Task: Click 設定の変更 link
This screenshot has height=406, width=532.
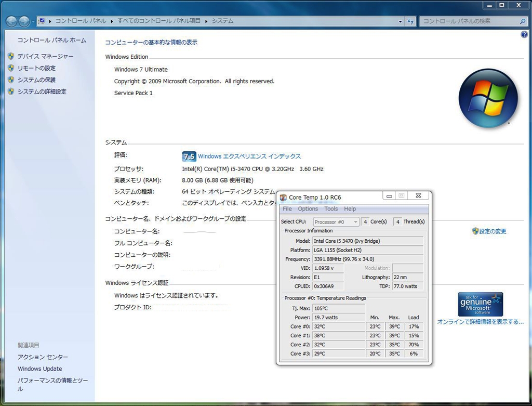Action: coord(493,231)
